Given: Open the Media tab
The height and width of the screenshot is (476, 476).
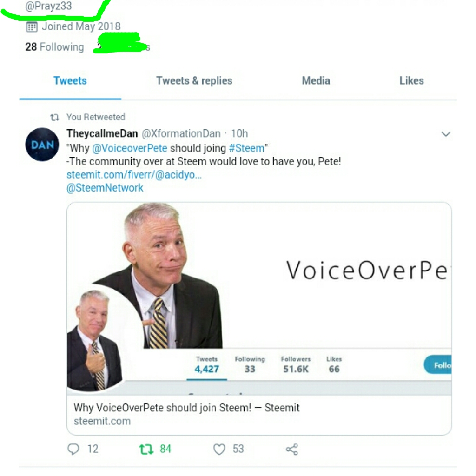Looking at the screenshot, I should click(x=316, y=81).
